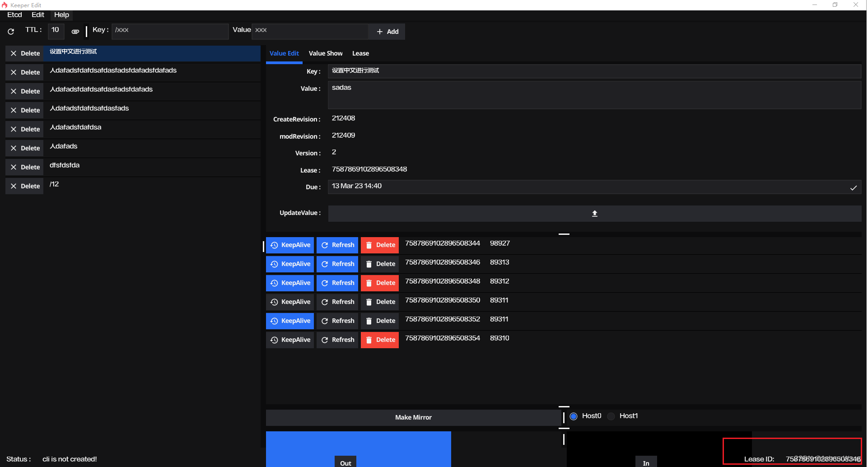
Task: Switch to the Value Show tab
Action: point(326,53)
